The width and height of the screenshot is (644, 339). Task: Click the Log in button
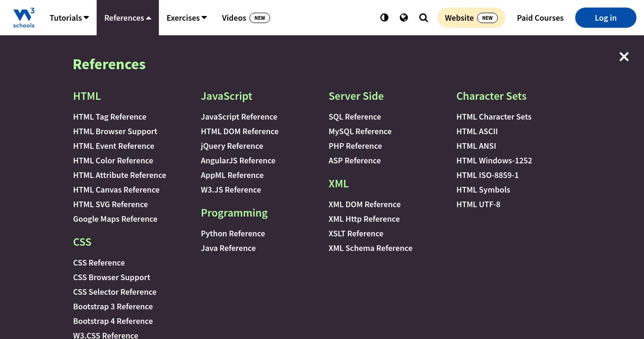[x=605, y=18]
